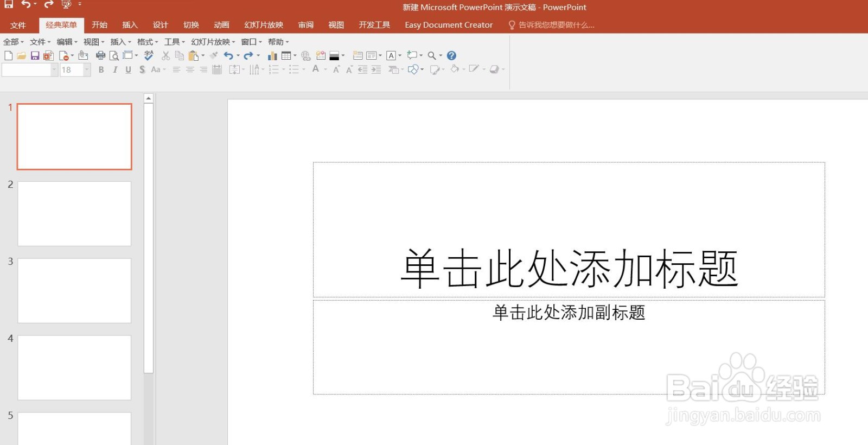
Task: Select slide 3 thumbnail
Action: pyautogui.click(x=74, y=290)
